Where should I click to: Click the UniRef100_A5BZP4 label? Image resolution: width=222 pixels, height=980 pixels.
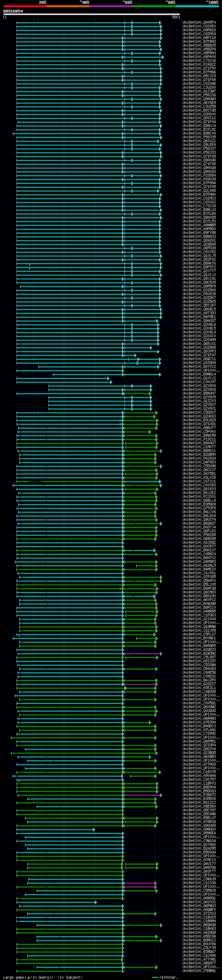[199, 49]
